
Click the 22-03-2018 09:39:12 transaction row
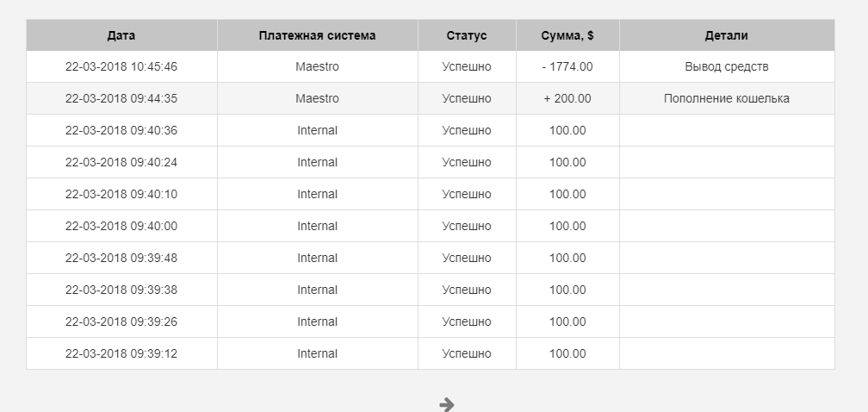click(x=121, y=353)
